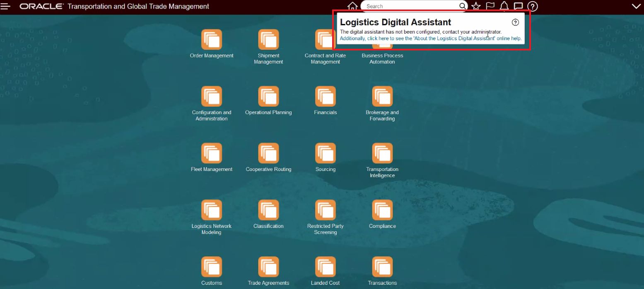Open the Shipment Management folder icon
This screenshot has width=644, height=289.
pos(268,39)
